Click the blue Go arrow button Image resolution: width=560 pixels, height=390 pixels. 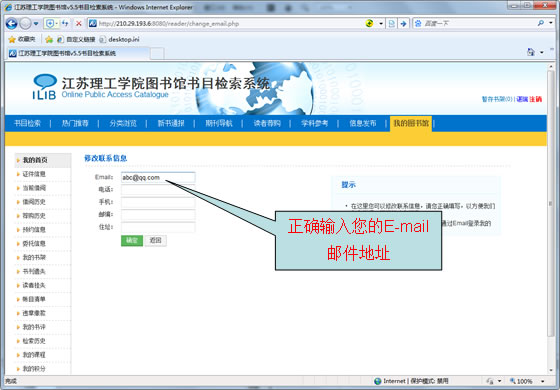403,24
